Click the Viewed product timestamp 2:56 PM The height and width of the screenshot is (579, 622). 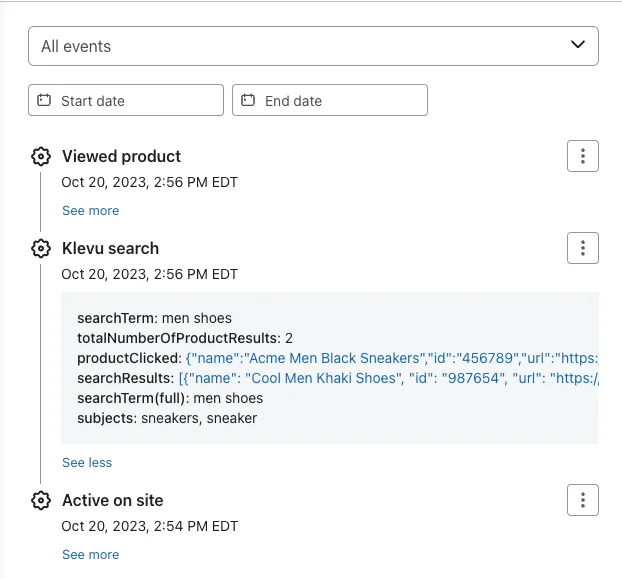[x=150, y=182]
